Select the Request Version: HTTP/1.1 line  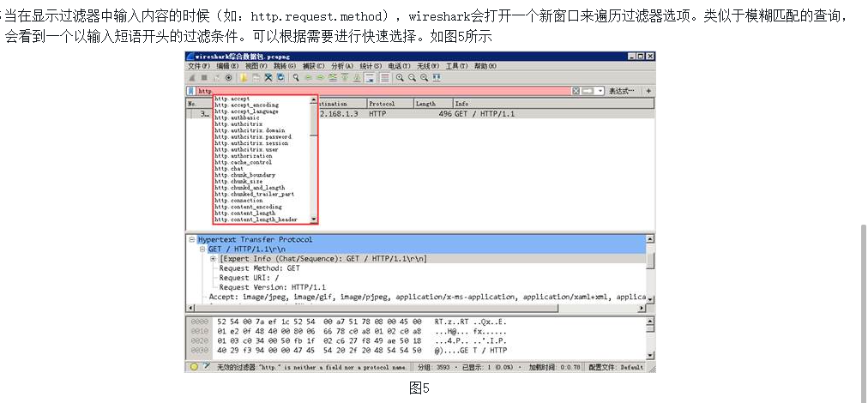pos(273,287)
